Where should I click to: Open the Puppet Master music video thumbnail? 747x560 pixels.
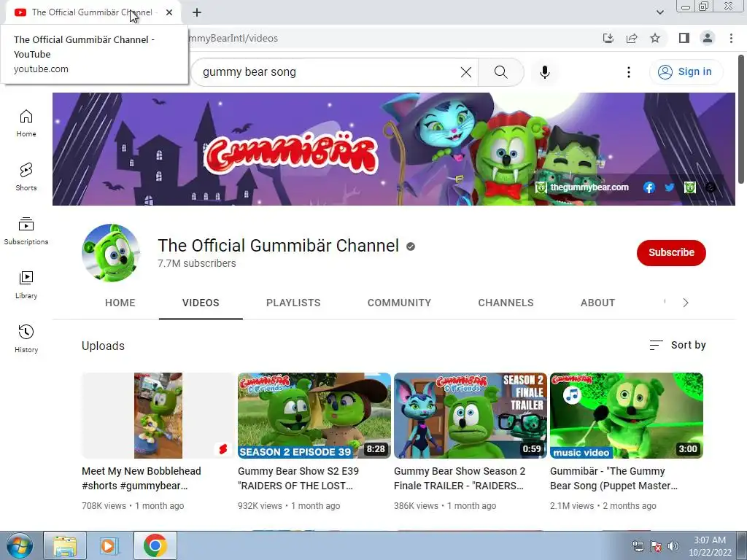click(x=627, y=415)
